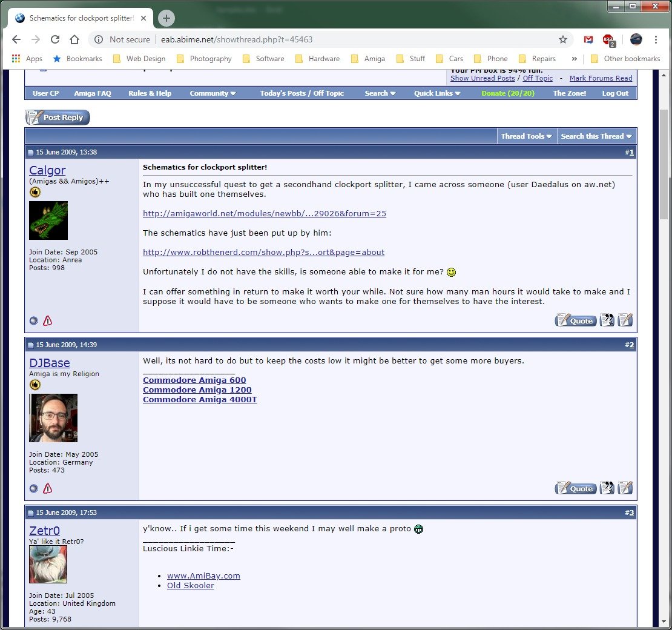Screen dimensions: 672x630
Task: Report Calgor's post using the red warning icon
Action: pyautogui.click(x=48, y=321)
